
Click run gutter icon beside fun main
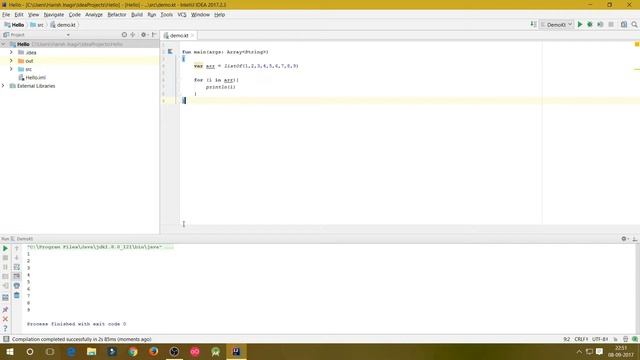point(170,51)
